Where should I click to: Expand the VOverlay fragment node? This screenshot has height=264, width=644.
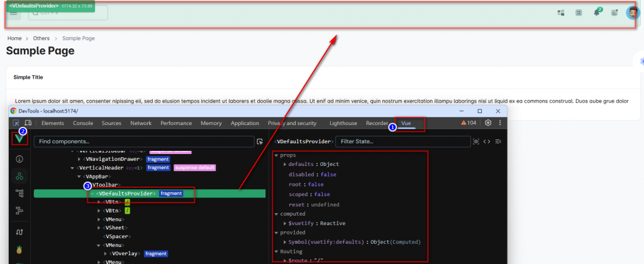tap(106, 254)
